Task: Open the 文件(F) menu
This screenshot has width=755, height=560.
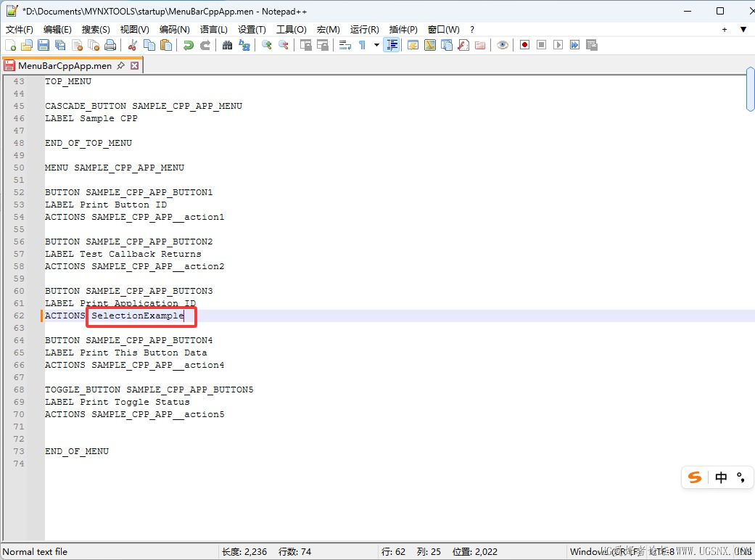Action: pos(20,30)
